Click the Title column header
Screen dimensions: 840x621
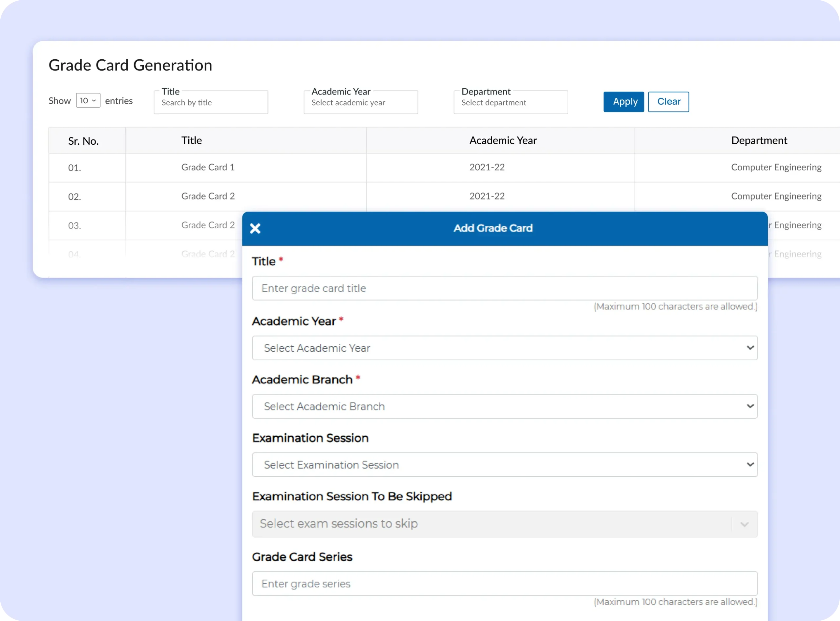point(191,141)
